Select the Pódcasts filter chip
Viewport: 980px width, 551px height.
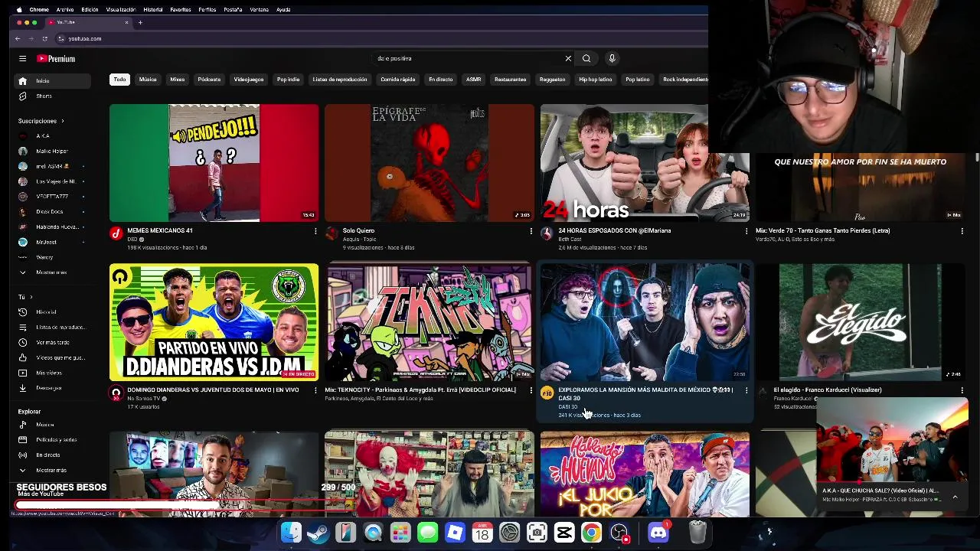pyautogui.click(x=209, y=80)
